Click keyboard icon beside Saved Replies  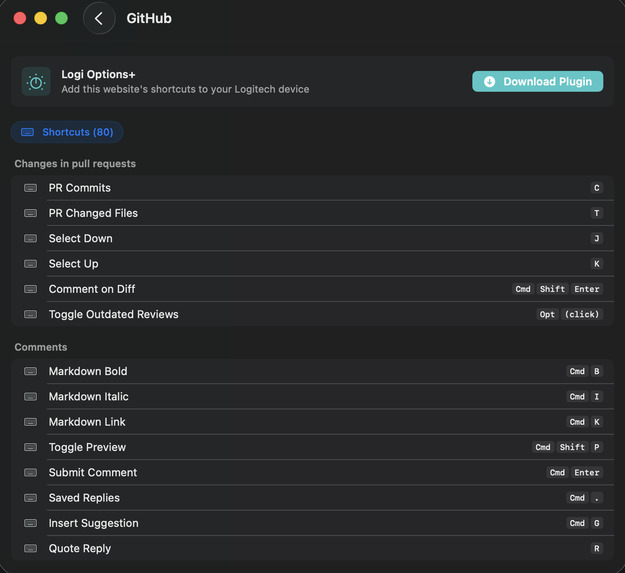(30, 498)
